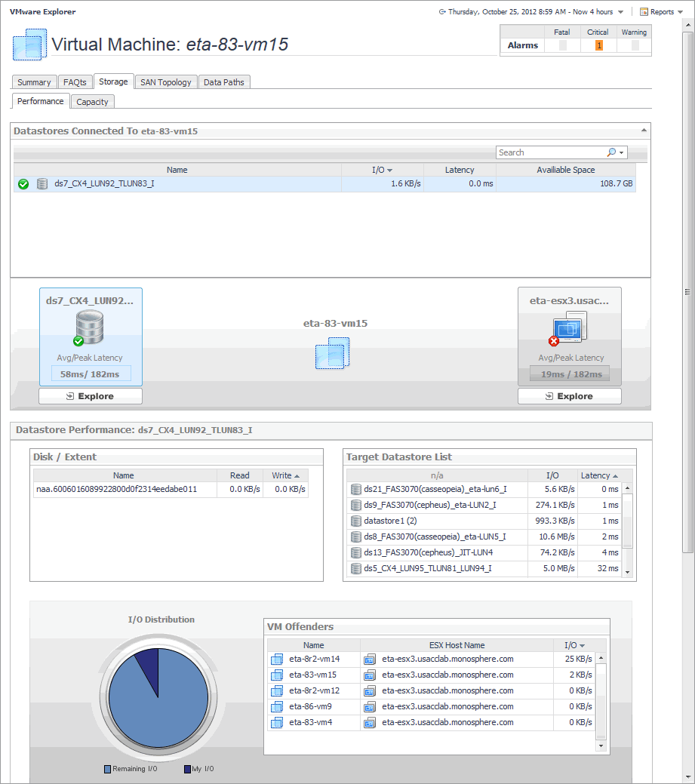Select the Performance sub-tab
This screenshot has height=784, width=695.
[41, 101]
